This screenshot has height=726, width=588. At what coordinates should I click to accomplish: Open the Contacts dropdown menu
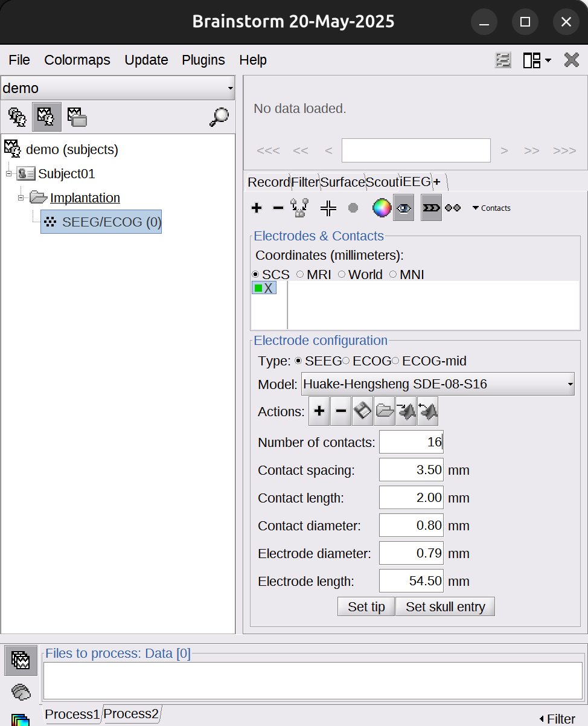[491, 208]
